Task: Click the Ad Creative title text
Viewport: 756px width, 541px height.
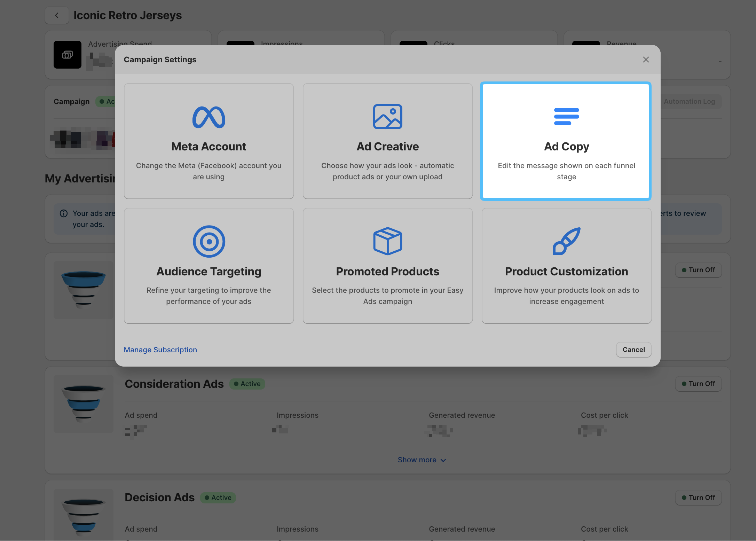Action: click(x=387, y=147)
